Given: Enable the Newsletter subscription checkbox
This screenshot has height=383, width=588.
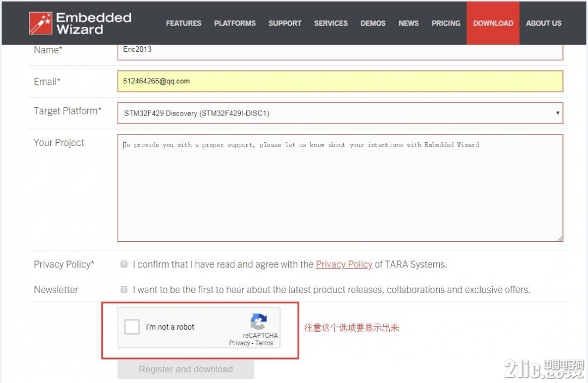Looking at the screenshot, I should [x=124, y=289].
